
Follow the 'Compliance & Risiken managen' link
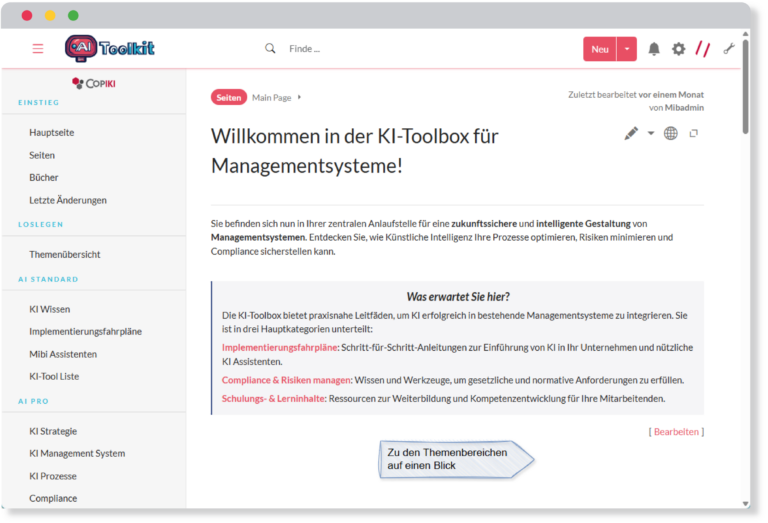click(x=286, y=380)
